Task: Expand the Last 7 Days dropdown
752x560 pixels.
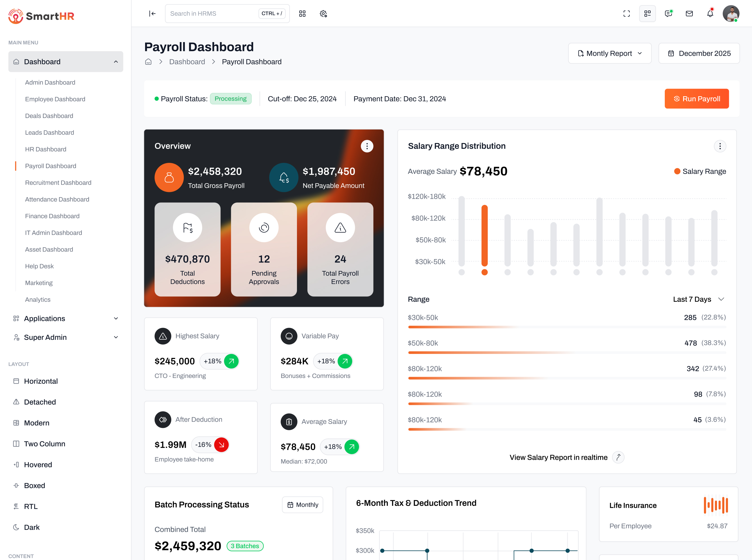Action: click(x=698, y=299)
